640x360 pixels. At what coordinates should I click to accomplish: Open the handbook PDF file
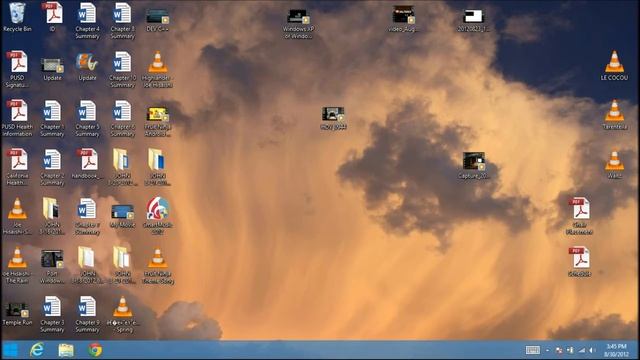(87, 164)
